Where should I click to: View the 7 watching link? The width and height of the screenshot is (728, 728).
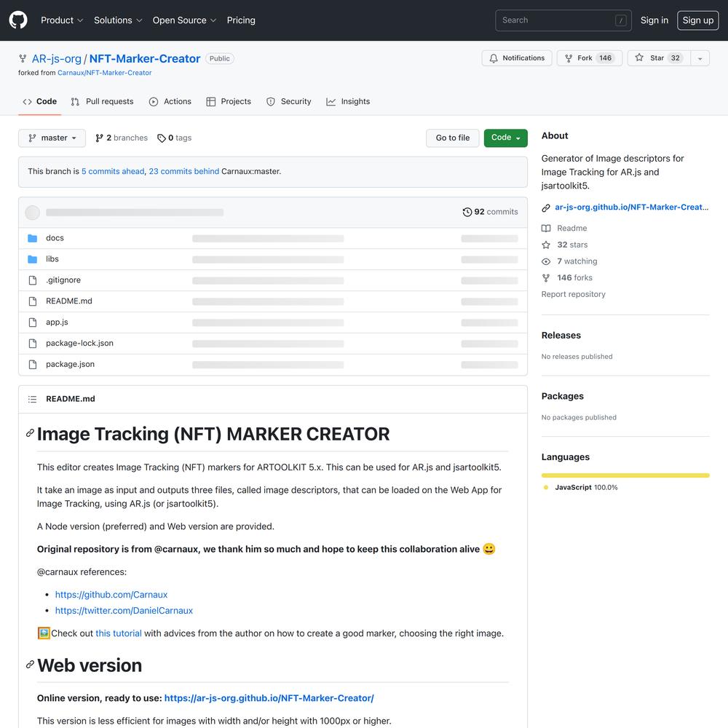pos(569,262)
